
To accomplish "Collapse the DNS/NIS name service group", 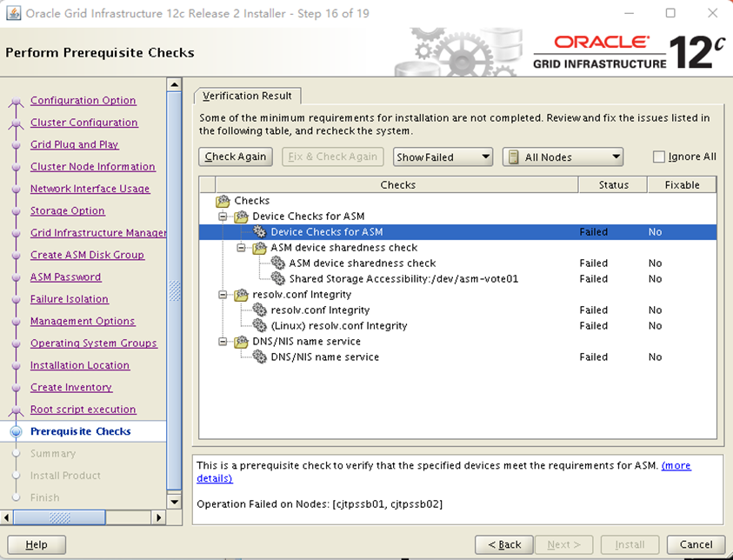I will click(x=223, y=342).
